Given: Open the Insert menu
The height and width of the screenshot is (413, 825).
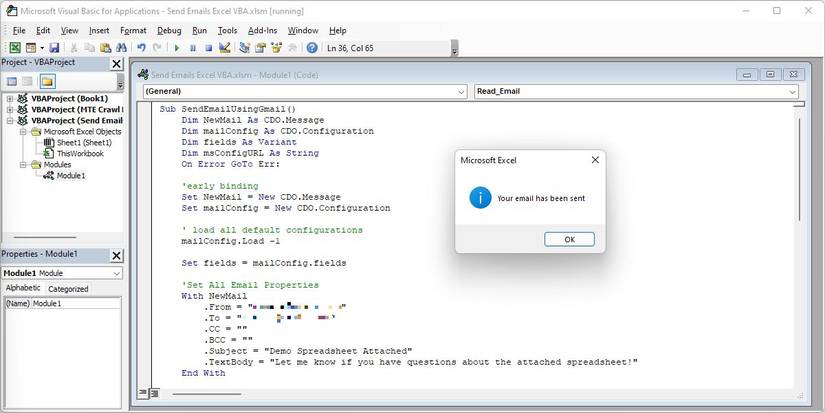Looking at the screenshot, I should pos(99,31).
